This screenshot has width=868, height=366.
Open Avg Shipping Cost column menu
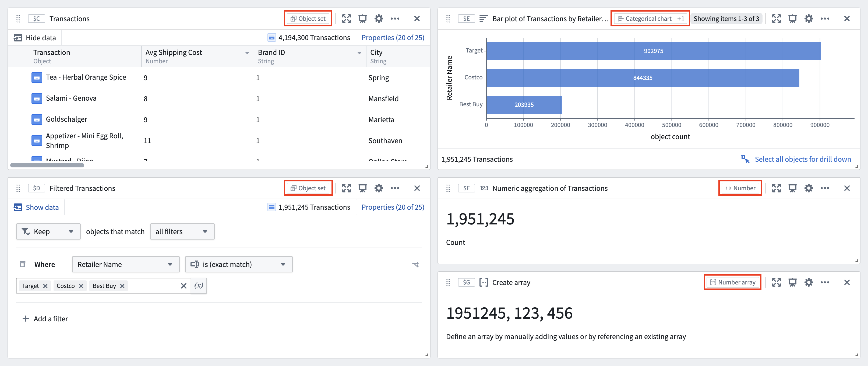247,53
